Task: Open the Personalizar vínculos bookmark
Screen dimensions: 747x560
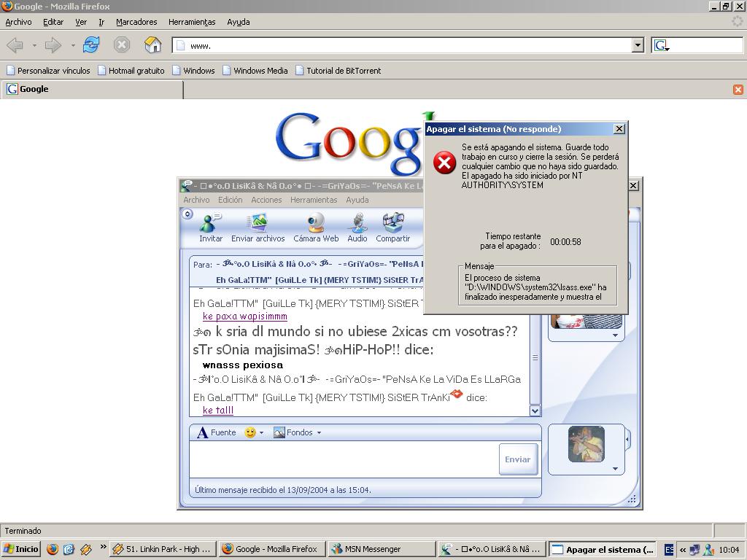Action: pyautogui.click(x=48, y=71)
